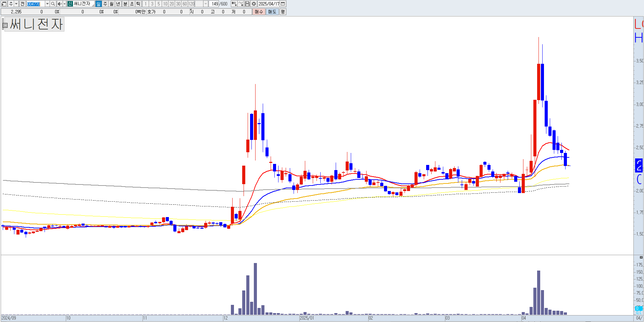Click the magnifier stock search icon
This screenshot has height=322, width=644.
click(53, 4)
